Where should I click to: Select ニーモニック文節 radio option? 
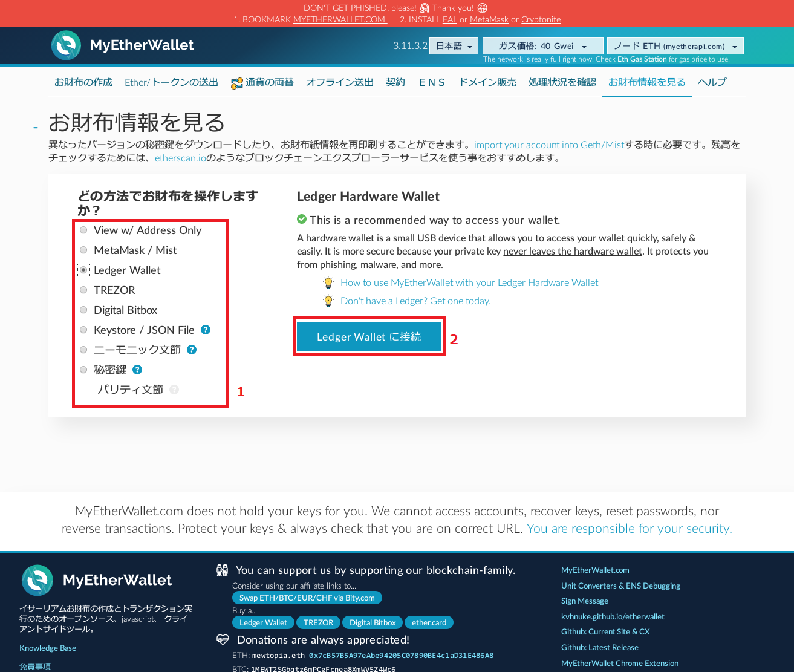83,350
